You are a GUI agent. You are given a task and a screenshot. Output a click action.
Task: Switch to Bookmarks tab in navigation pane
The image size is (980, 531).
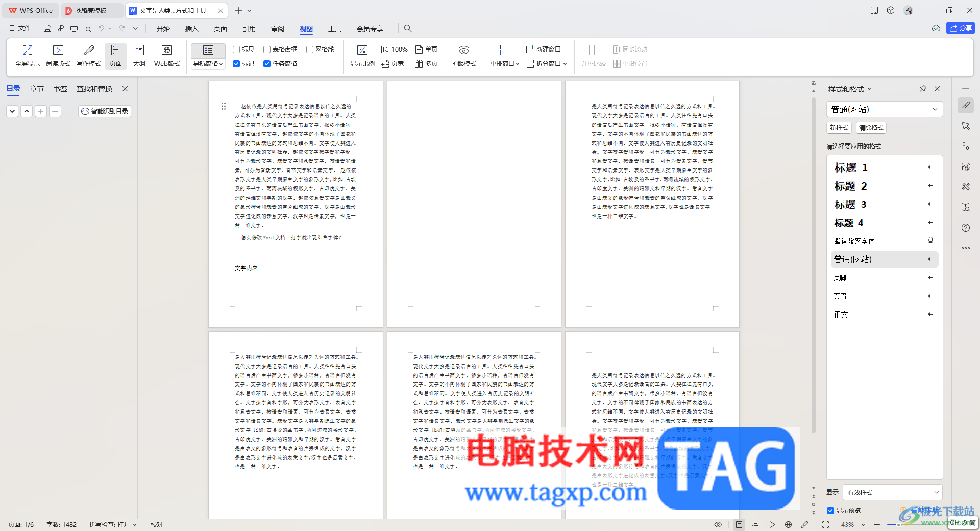60,89
